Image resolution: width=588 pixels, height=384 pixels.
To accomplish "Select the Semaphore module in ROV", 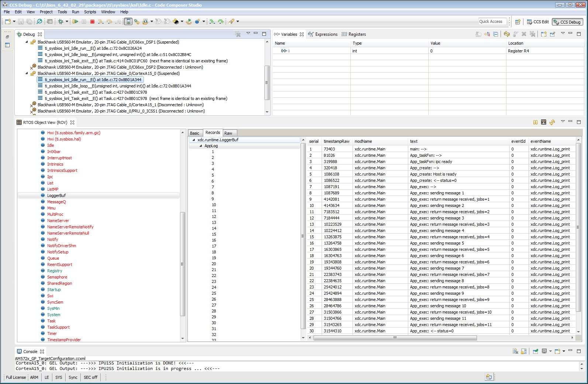I will (x=57, y=277).
